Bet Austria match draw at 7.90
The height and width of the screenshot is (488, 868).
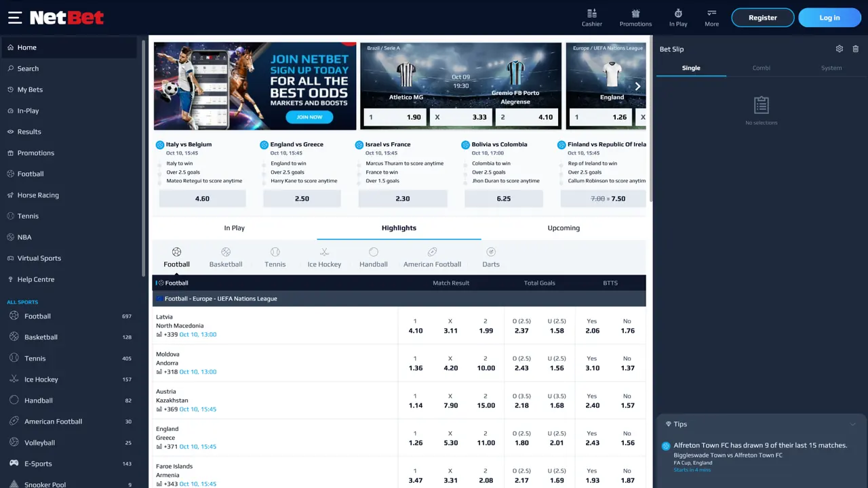coord(450,401)
